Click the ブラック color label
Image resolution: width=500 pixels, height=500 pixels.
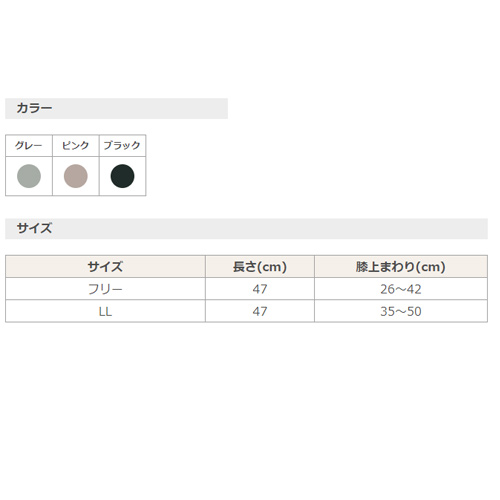click(x=122, y=145)
